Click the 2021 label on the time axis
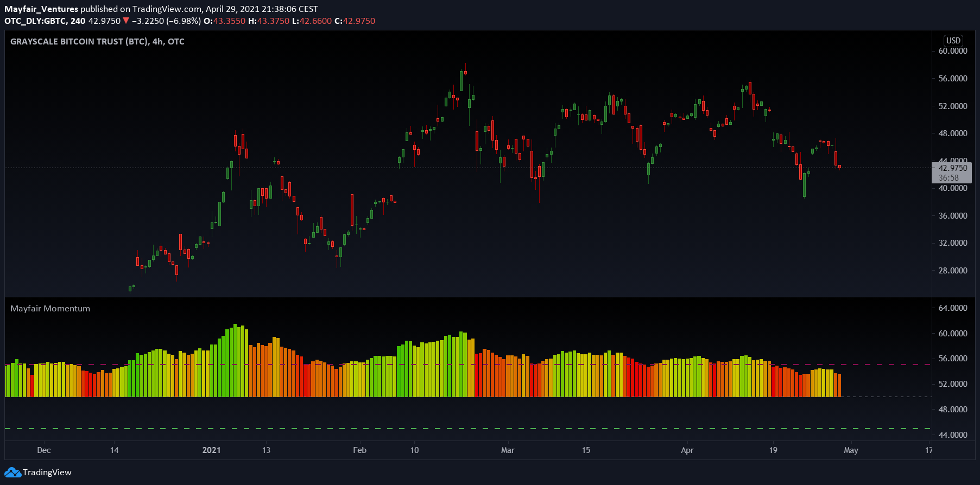Image resolution: width=980 pixels, height=485 pixels. [212, 450]
